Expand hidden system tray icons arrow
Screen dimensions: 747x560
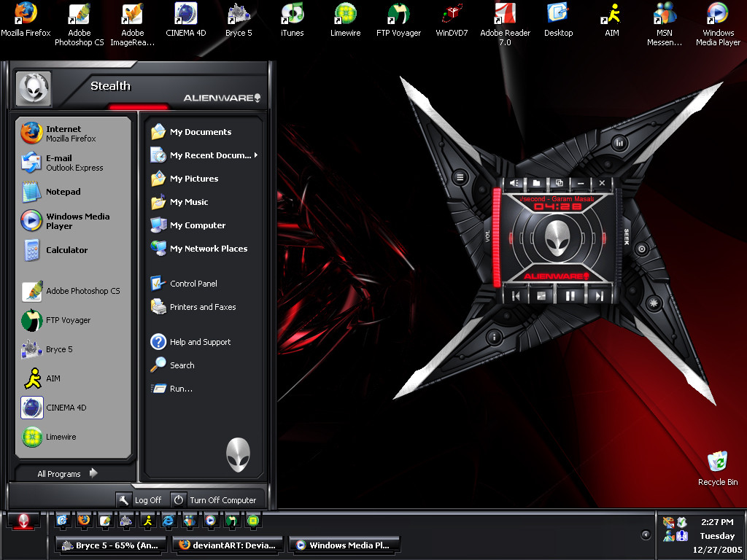646,534
